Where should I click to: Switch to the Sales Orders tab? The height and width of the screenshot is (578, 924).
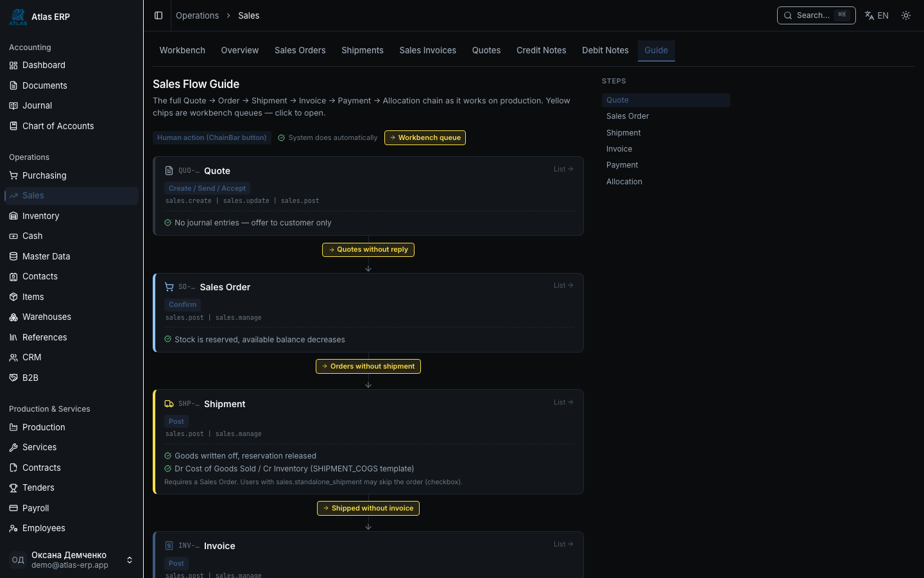[x=300, y=50]
